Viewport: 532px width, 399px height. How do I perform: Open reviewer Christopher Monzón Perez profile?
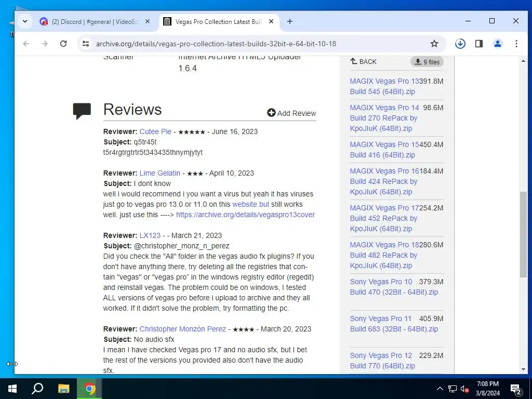point(182,329)
